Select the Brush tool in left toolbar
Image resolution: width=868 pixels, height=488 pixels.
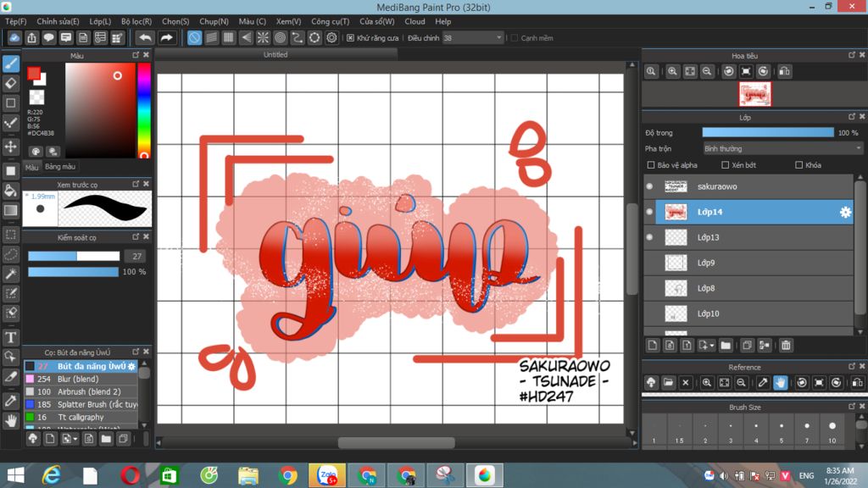(11, 64)
